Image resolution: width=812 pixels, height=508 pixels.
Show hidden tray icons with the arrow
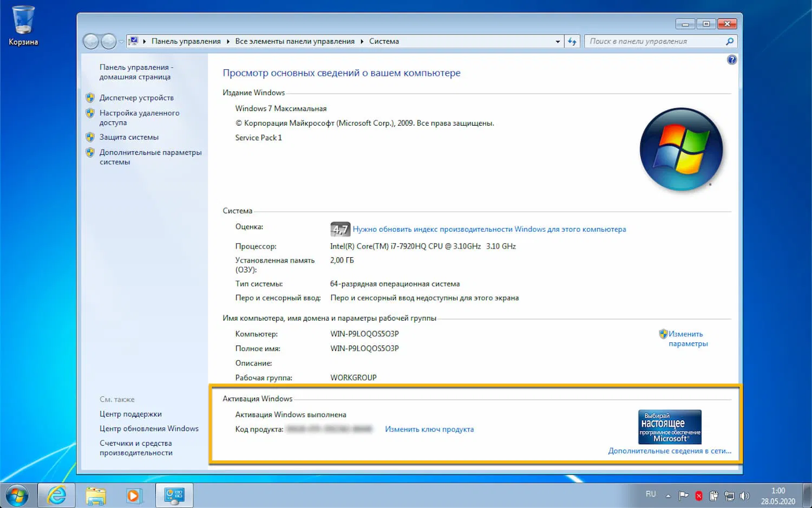(x=667, y=495)
